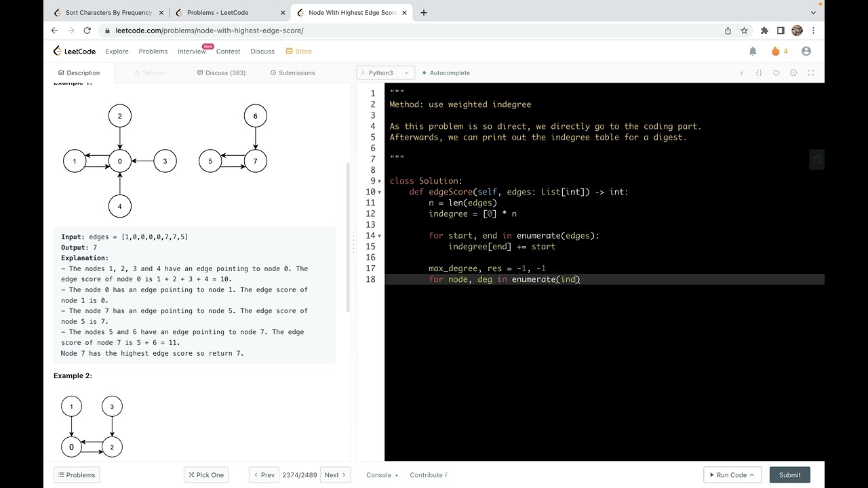Open the LeetCode home logo

click(x=75, y=51)
